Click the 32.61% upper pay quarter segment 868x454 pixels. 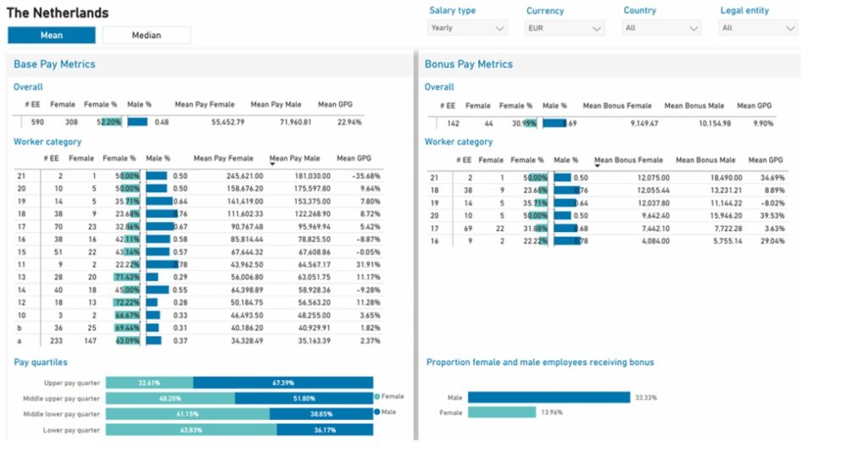click(x=149, y=382)
